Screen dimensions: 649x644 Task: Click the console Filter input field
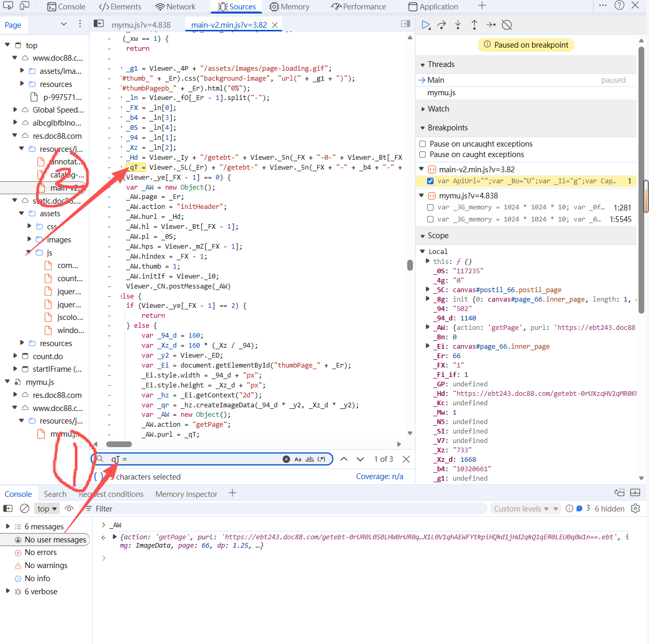pyautogui.click(x=288, y=508)
